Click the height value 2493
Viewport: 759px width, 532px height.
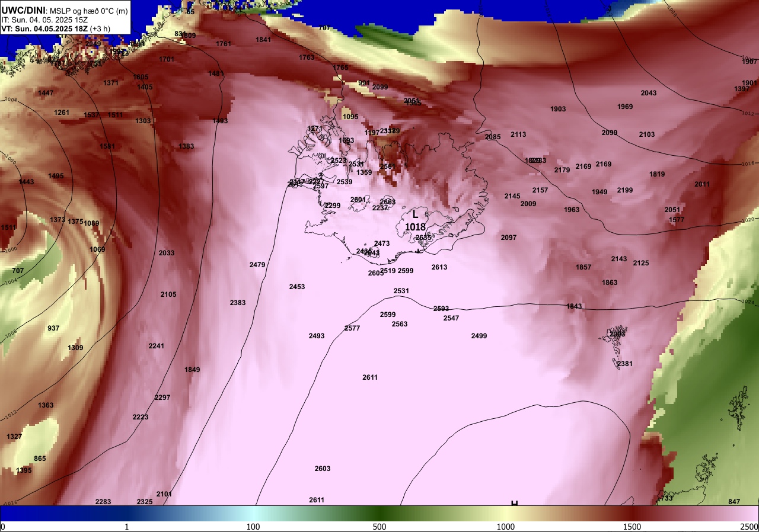tap(317, 336)
